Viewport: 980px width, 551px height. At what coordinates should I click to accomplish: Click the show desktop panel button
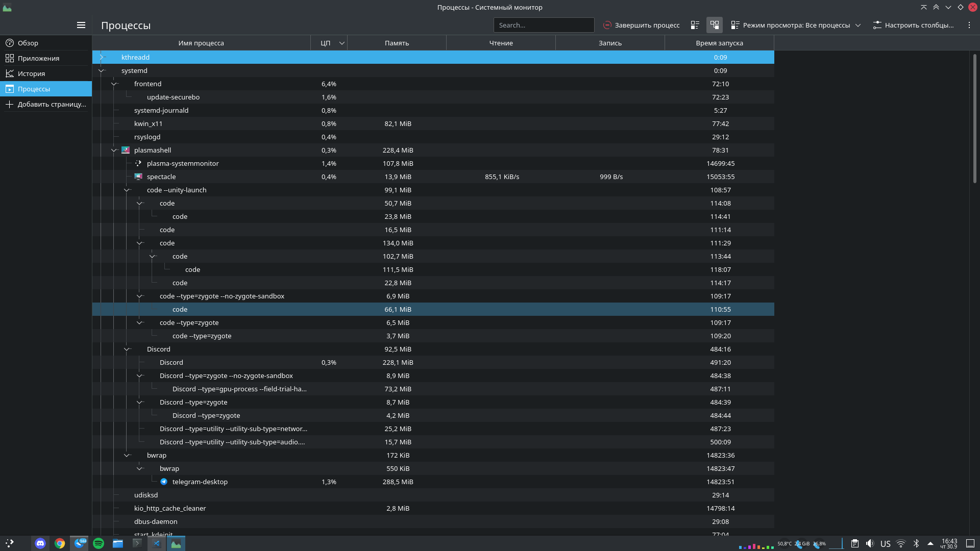pos(970,543)
